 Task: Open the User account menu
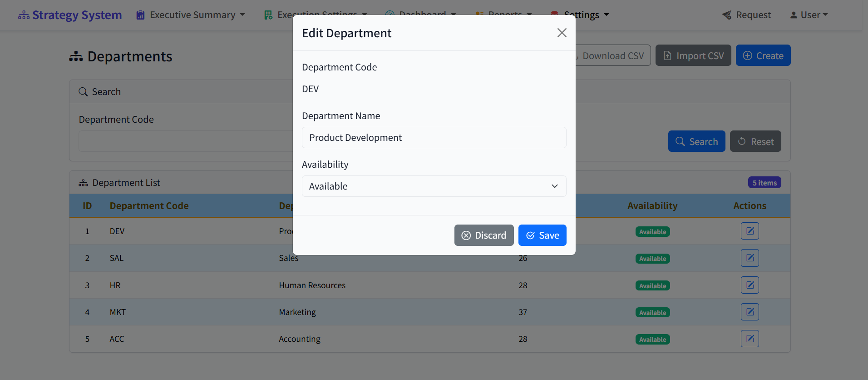tap(809, 15)
